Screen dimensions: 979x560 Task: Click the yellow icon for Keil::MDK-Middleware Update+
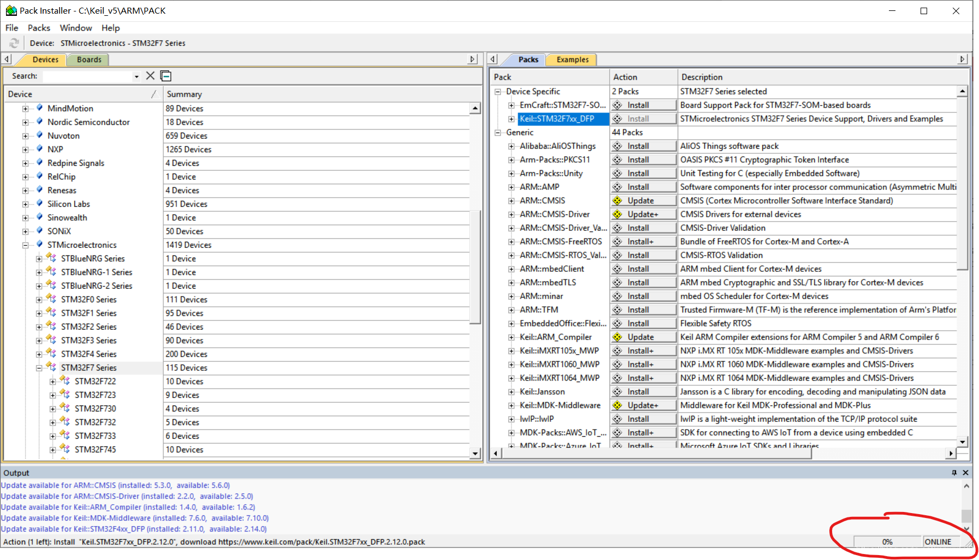[618, 406]
